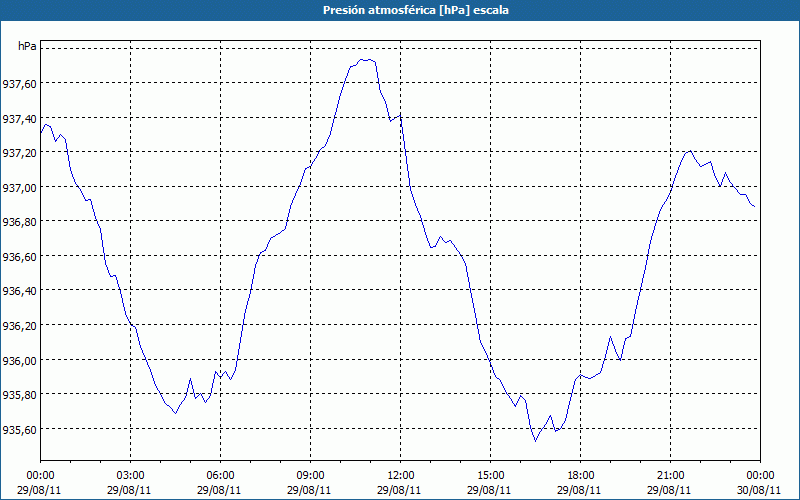Viewport: 800px width, 500px height.
Task: Click the pressure curve peak near 10:45
Action: (x=365, y=60)
